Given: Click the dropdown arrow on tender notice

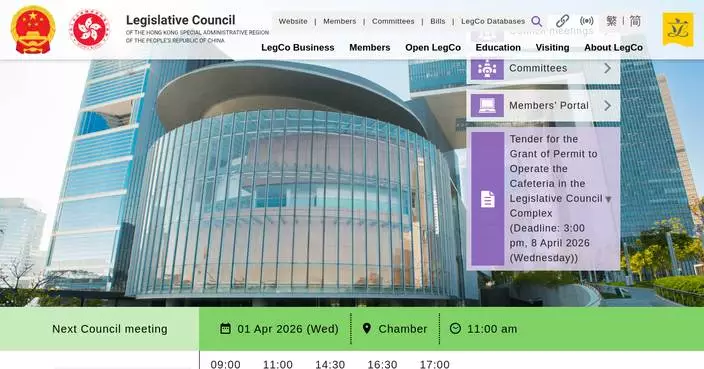Looking at the screenshot, I should 608,199.
